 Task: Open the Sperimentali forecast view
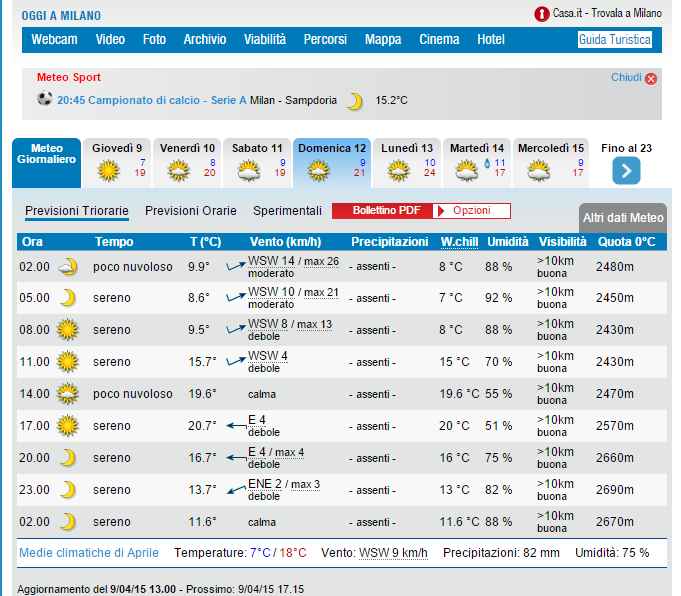tap(287, 211)
